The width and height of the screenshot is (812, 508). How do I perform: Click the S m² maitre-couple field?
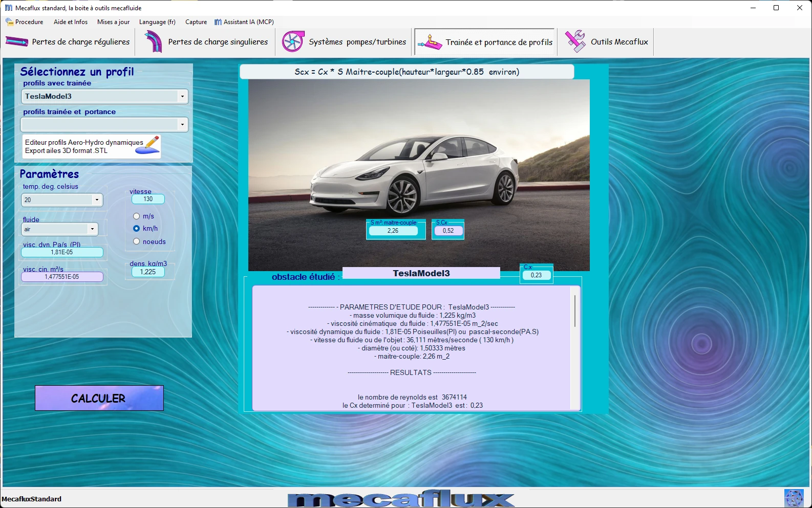(x=393, y=231)
